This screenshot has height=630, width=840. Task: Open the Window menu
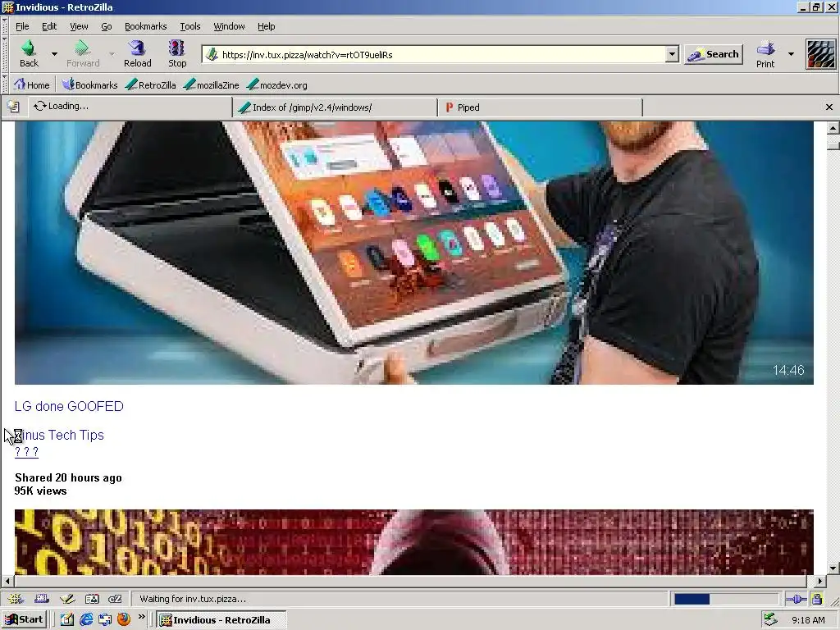229,26
